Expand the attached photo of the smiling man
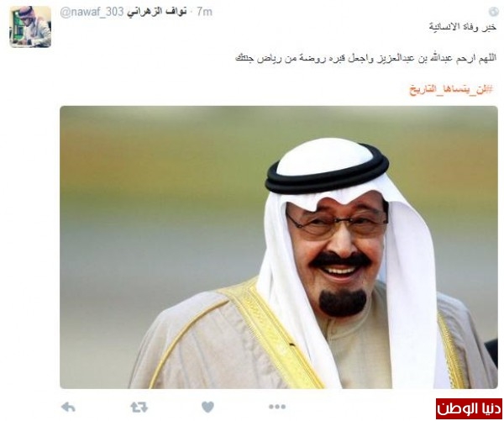Viewport: 504px width, 421px height. click(279, 247)
